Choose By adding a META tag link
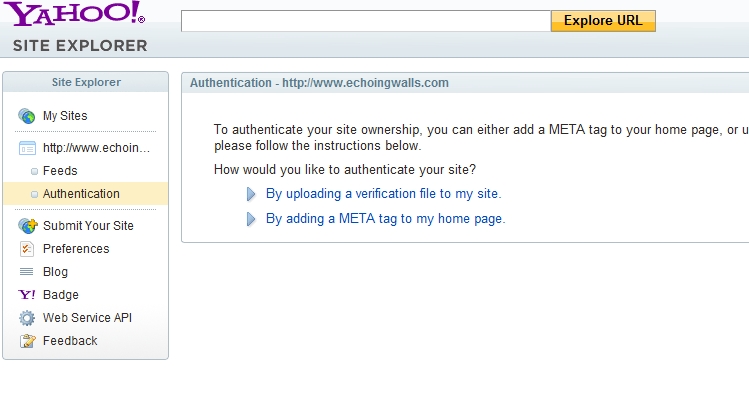The image size is (749, 402). point(385,219)
